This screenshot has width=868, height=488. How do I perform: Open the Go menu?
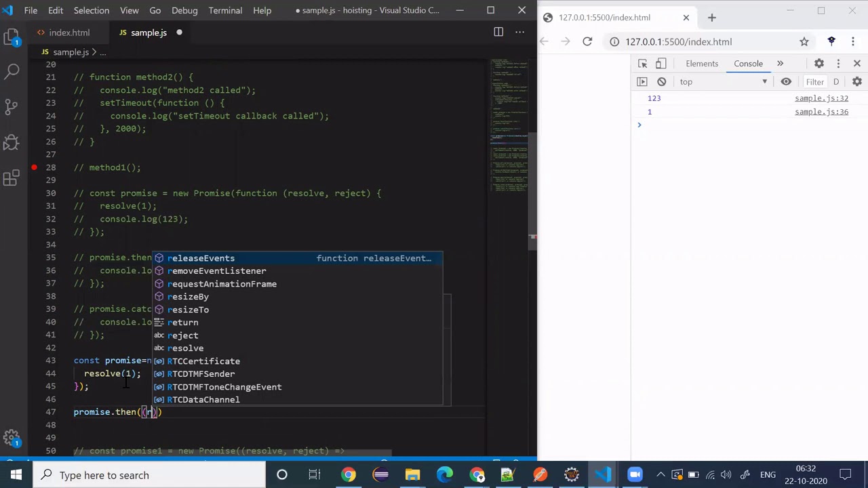(155, 10)
